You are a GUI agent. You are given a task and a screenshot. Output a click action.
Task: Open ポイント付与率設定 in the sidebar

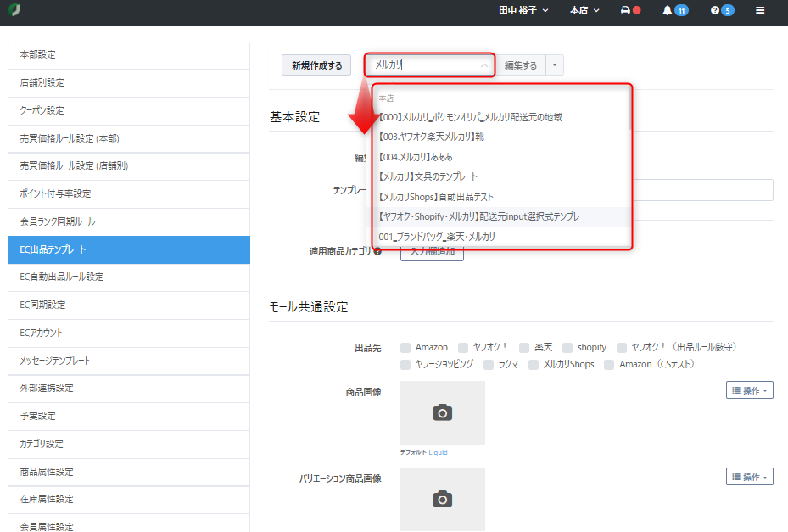(129, 193)
